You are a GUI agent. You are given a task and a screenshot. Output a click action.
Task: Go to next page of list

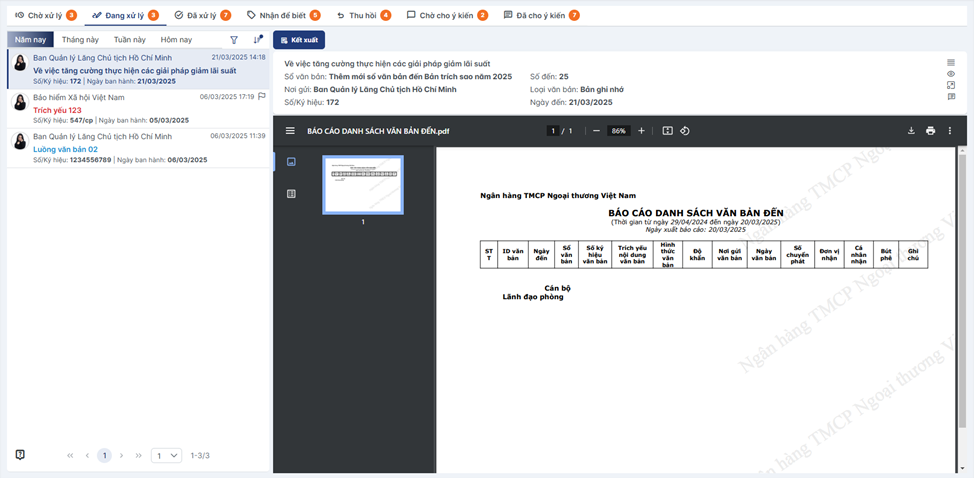click(121, 456)
